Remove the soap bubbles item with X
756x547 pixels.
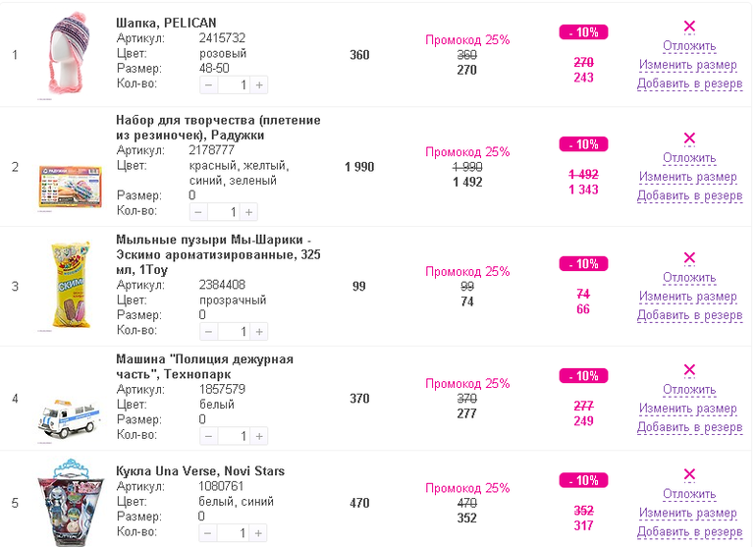689,258
